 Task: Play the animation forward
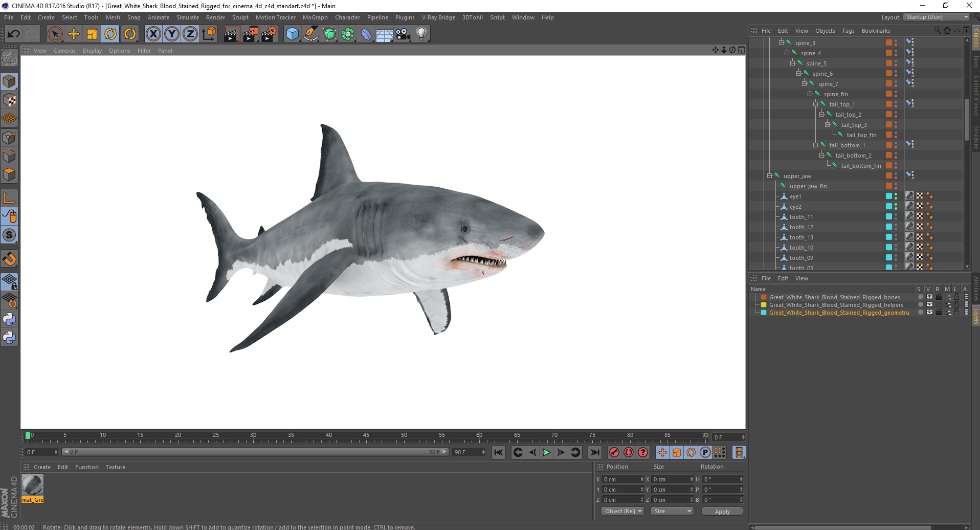coord(546,452)
